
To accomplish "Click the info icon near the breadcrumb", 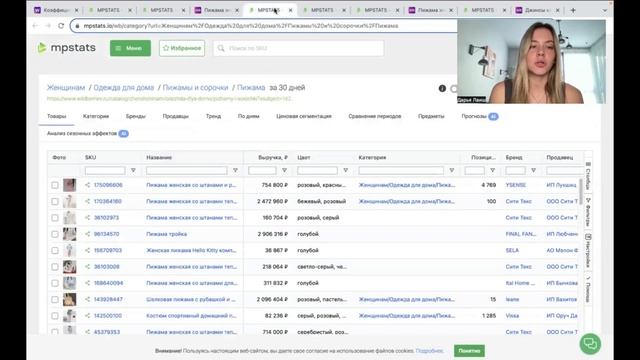I will point(442,88).
